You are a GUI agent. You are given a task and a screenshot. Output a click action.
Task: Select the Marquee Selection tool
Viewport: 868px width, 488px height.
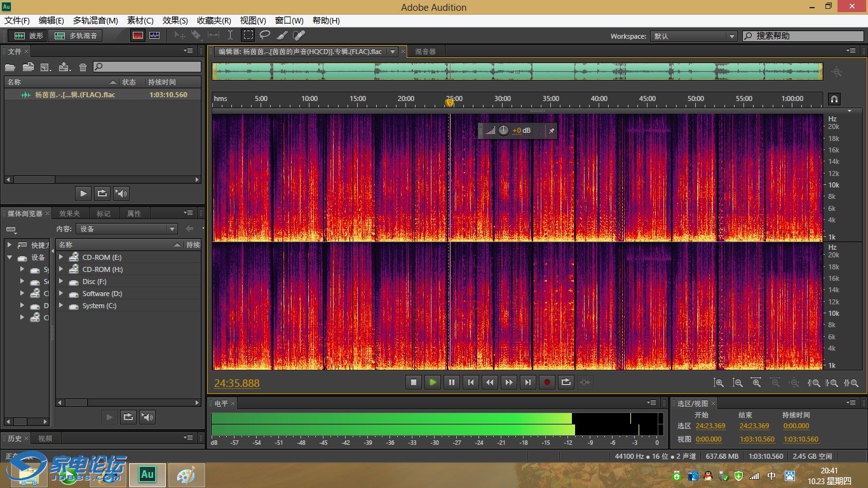(x=248, y=36)
